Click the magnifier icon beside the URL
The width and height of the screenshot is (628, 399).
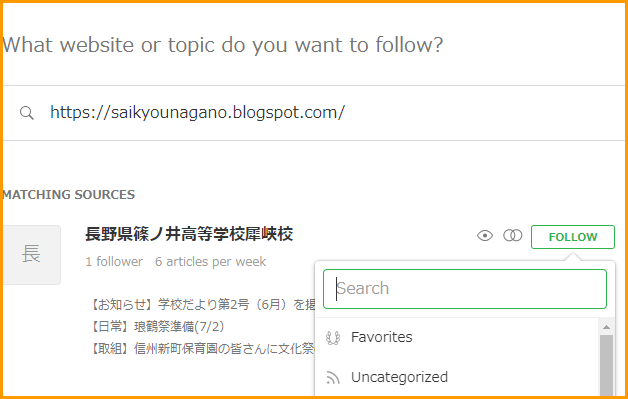27,113
